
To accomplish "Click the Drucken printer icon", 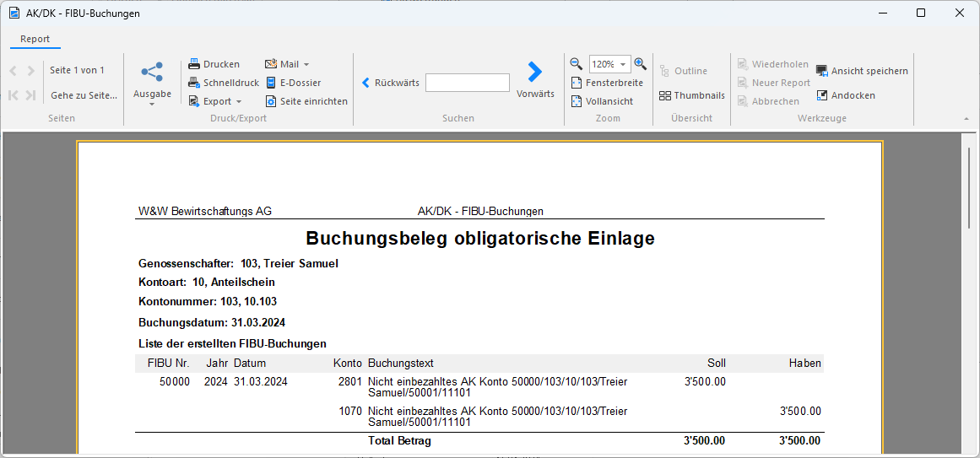I will click(x=194, y=64).
